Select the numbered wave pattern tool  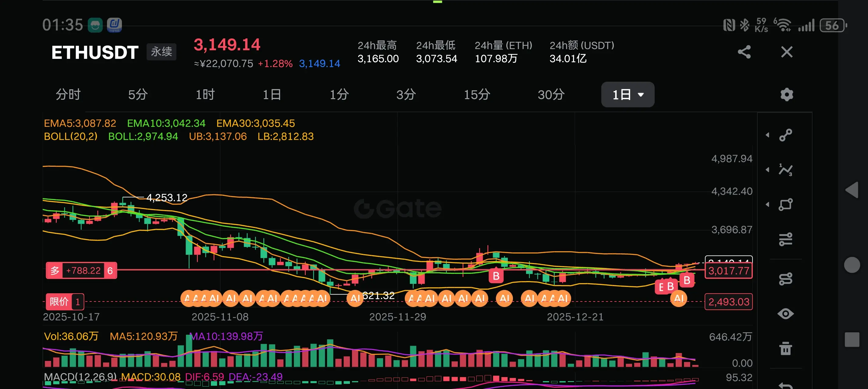[785, 170]
